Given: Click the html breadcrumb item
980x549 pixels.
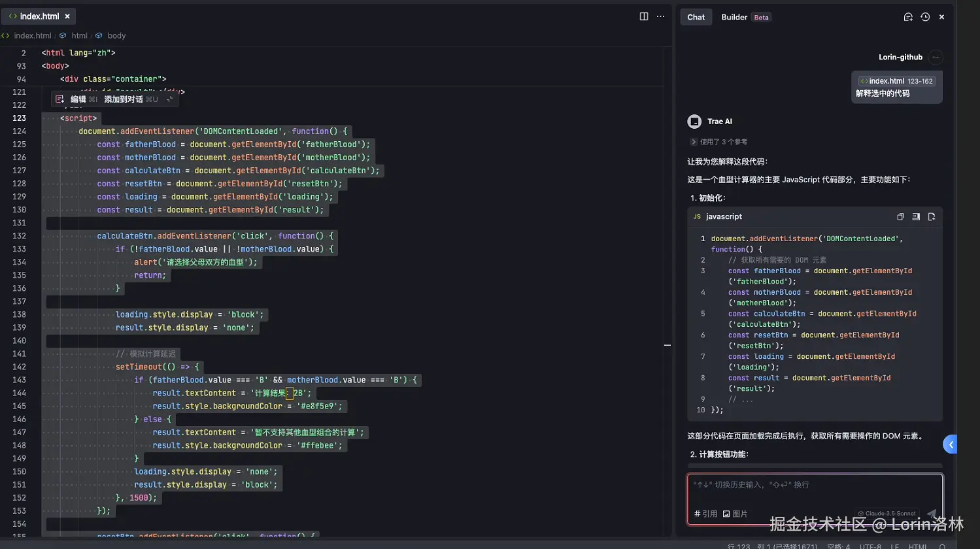Looking at the screenshot, I should (79, 36).
